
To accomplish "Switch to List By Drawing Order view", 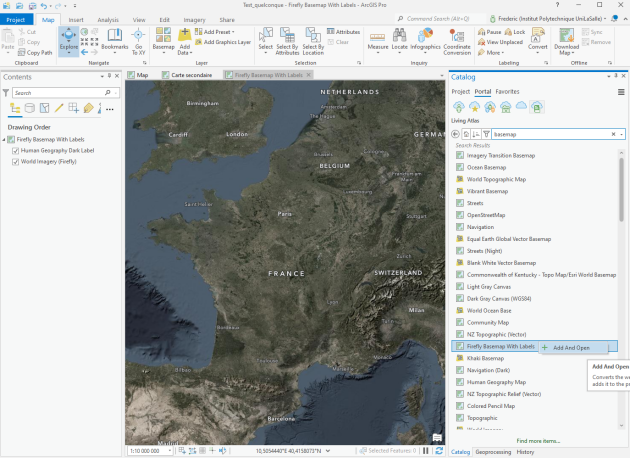I will [15, 108].
